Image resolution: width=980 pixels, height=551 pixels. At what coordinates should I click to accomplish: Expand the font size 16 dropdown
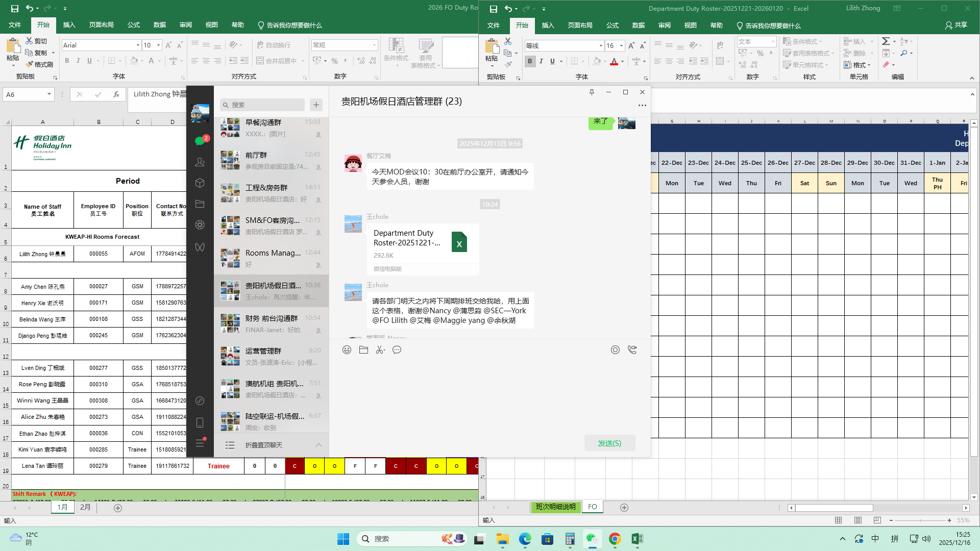coord(621,46)
